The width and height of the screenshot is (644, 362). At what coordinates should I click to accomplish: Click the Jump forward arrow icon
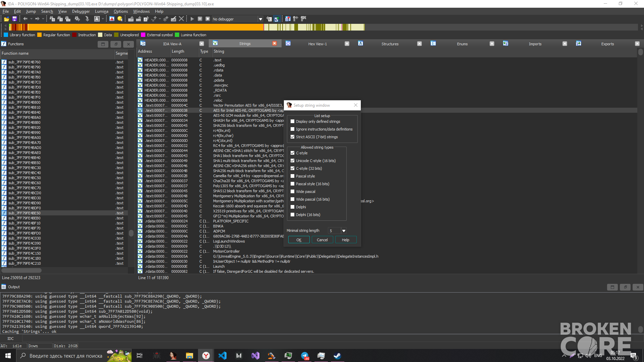[37, 19]
